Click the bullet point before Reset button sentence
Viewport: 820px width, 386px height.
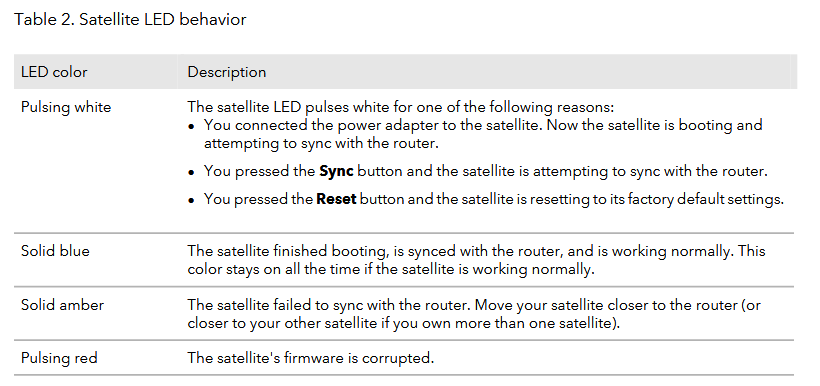tap(192, 200)
